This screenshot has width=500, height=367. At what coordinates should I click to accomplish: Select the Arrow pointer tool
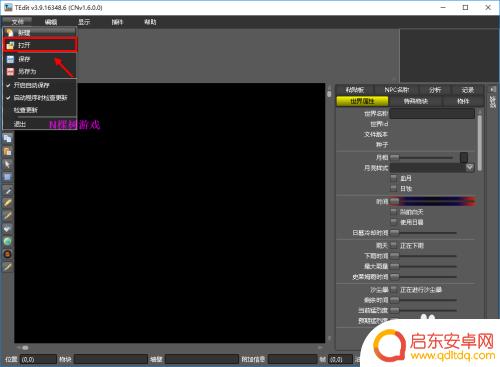pos(8,164)
